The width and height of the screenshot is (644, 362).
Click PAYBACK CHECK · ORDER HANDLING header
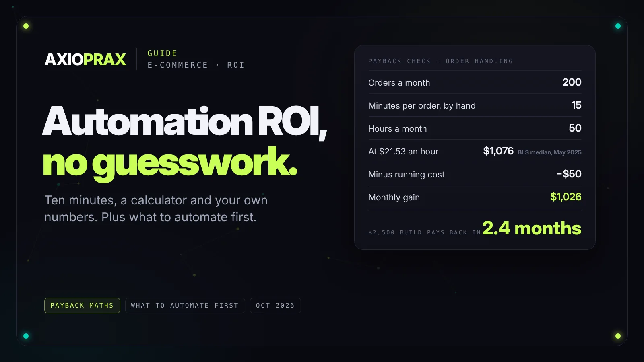[441, 61]
